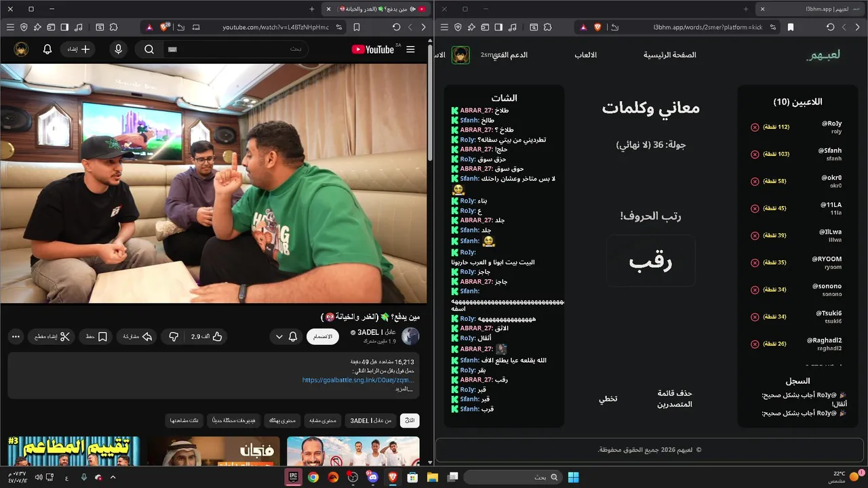
Task: Click حذف قائمة المتصدرين button
Action: (x=675, y=399)
